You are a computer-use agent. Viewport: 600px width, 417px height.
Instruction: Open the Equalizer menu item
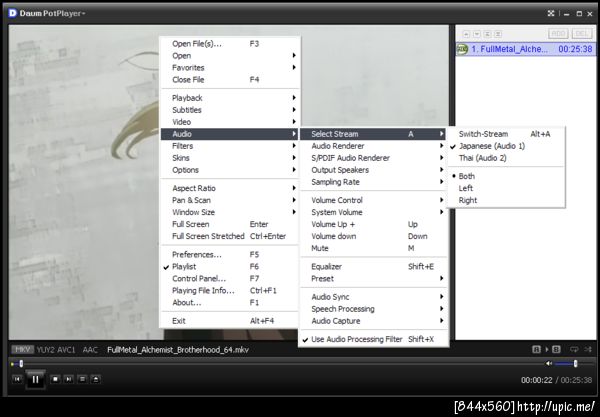coord(373,267)
